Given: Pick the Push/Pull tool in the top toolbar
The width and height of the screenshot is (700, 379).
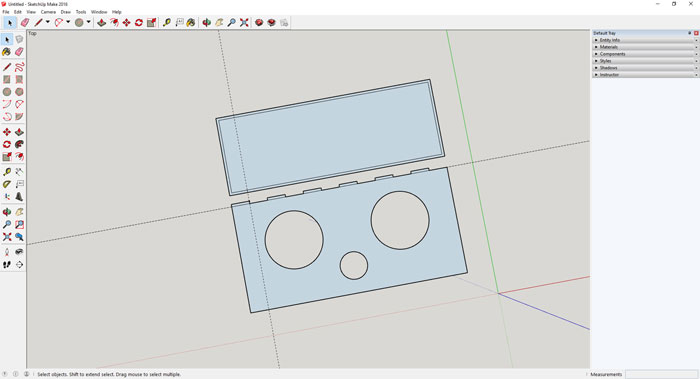Looking at the screenshot, I should click(x=102, y=22).
